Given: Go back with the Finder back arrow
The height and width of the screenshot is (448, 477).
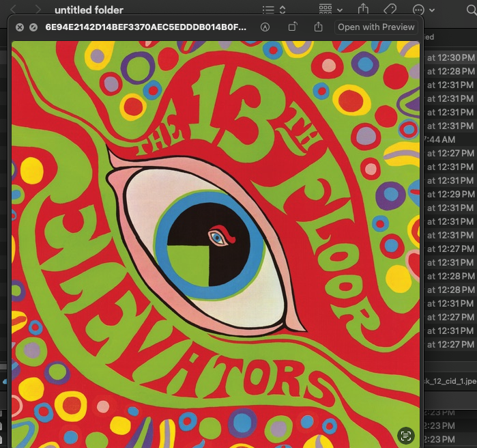Looking at the screenshot, I should (x=13, y=10).
